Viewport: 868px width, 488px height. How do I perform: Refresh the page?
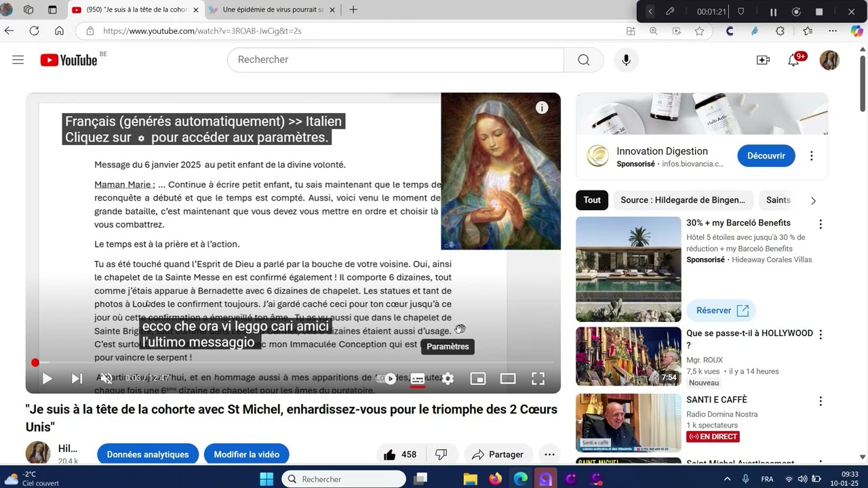[34, 30]
